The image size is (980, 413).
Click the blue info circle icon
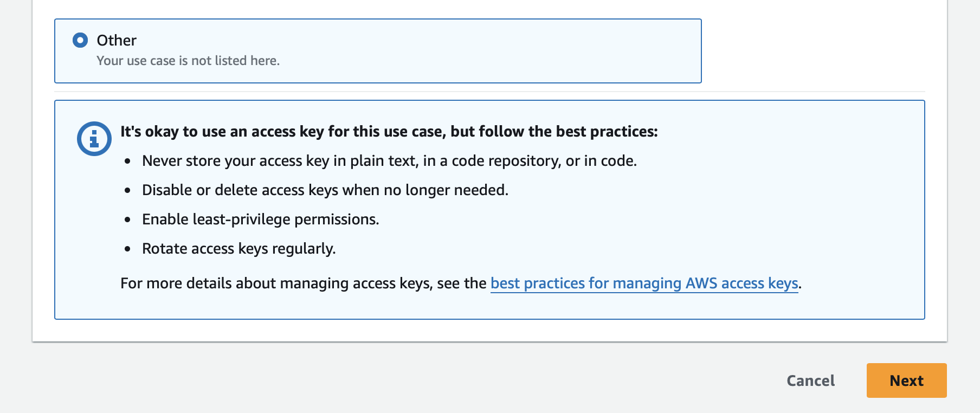94,139
